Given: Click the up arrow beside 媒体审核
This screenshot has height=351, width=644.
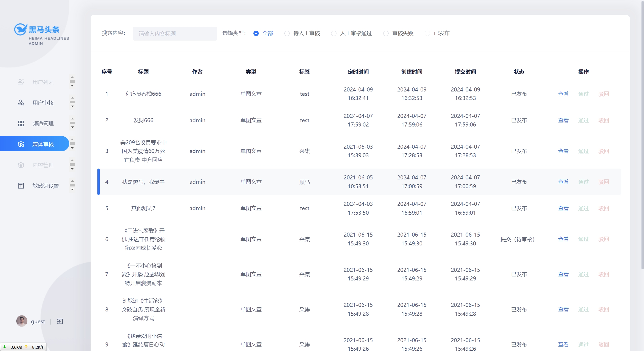Looking at the screenshot, I should tap(72, 139).
